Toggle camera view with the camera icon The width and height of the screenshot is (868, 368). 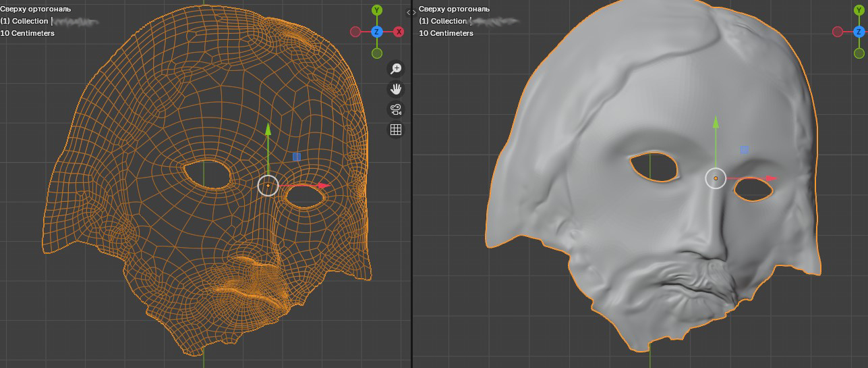396,109
